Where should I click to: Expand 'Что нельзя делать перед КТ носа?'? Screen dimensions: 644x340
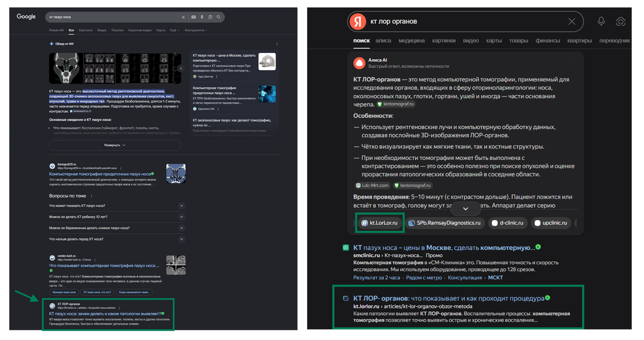point(117,239)
